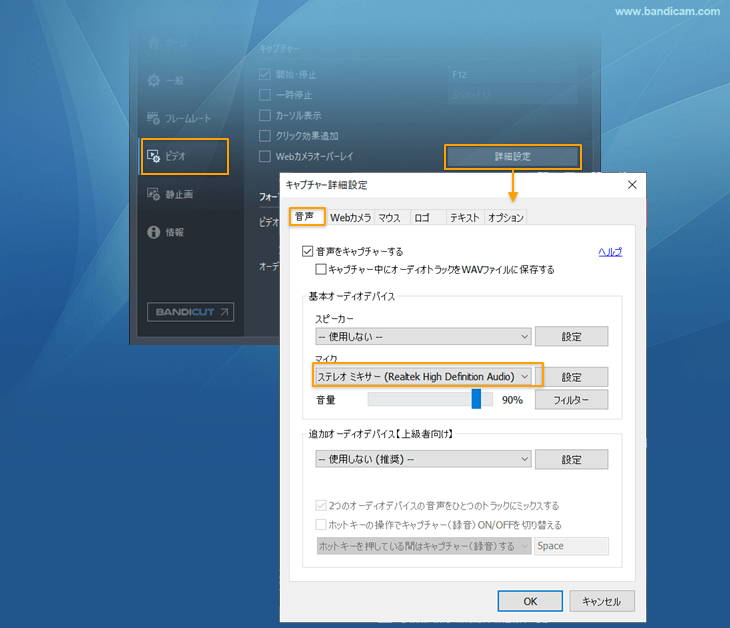Open the hotkey hold mode dropdown
The image size is (730, 628).
[423, 546]
